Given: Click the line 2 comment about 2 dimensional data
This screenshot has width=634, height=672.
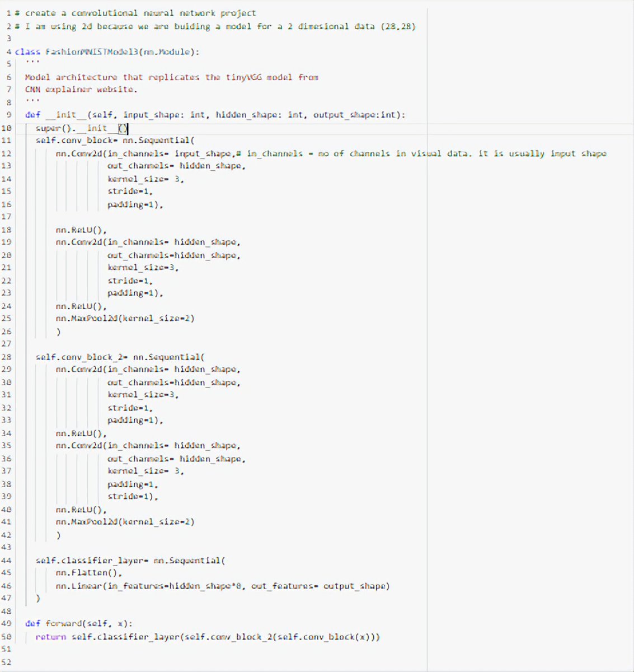Looking at the screenshot, I should pos(215,26).
